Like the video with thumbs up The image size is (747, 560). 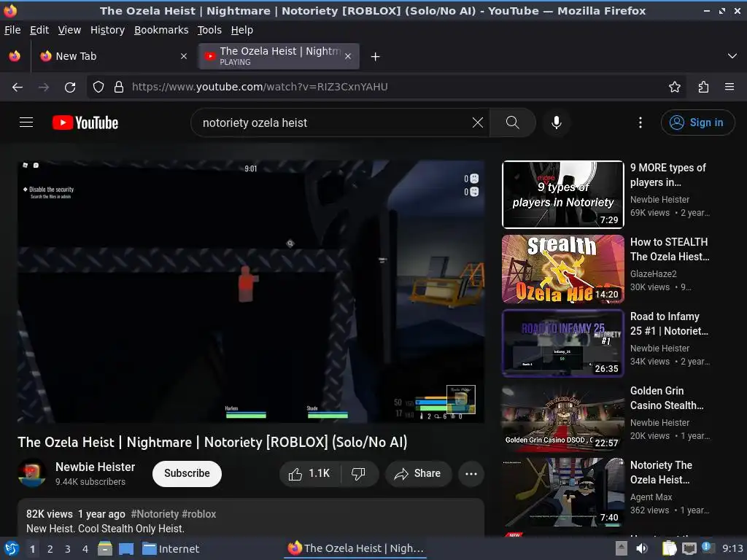click(x=309, y=473)
